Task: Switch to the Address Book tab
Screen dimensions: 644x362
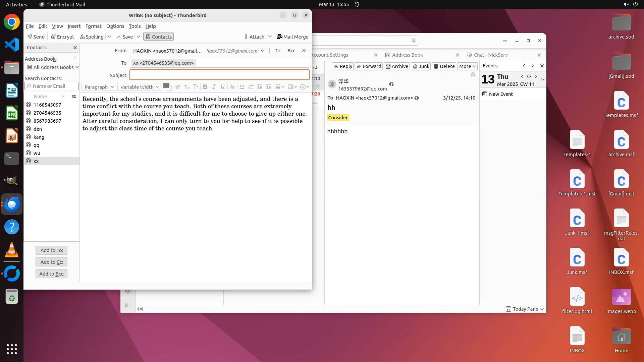Action: click(x=407, y=55)
